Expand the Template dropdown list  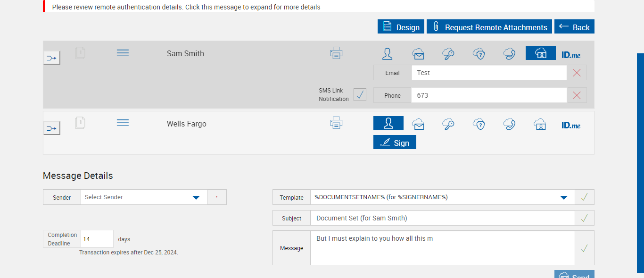(x=563, y=197)
